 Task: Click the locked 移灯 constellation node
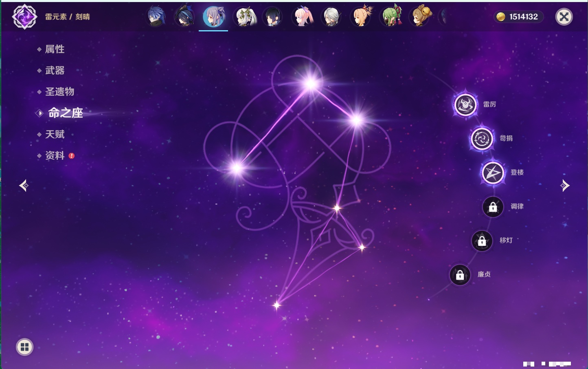[x=482, y=241]
